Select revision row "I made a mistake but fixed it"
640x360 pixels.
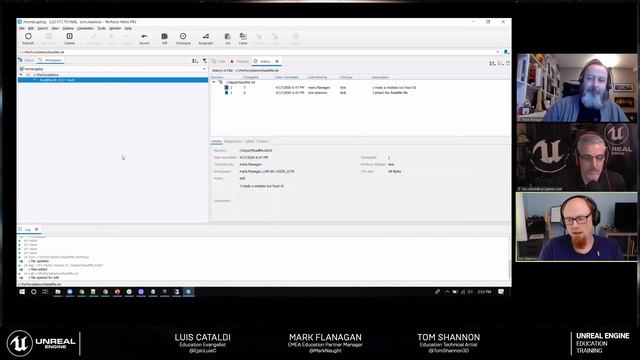[361, 87]
